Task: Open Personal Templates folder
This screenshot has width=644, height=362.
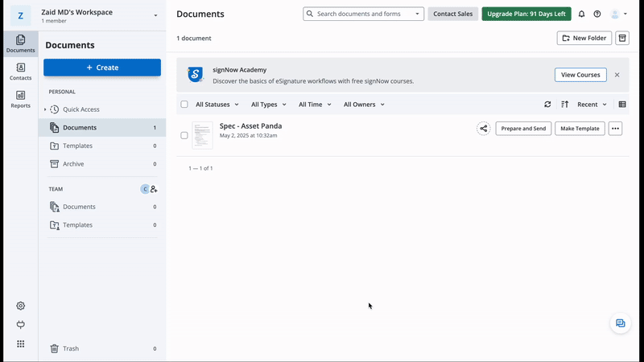Action: point(102,146)
